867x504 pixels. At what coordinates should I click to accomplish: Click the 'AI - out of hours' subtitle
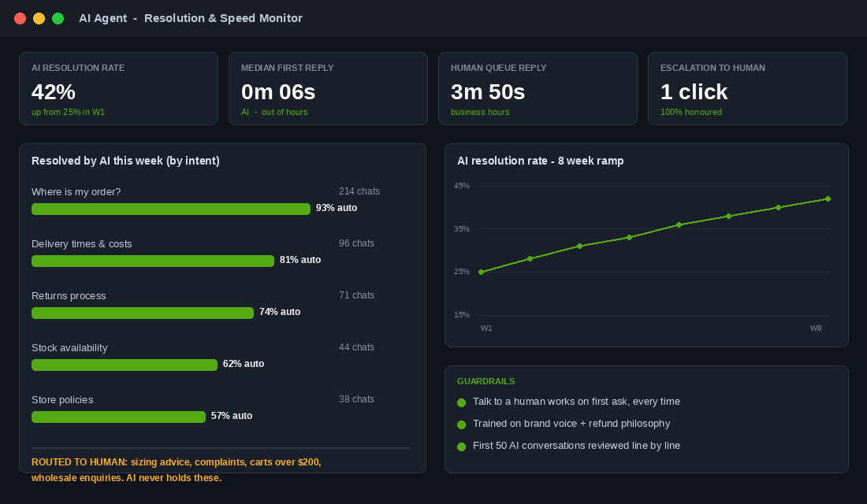pyautogui.click(x=274, y=112)
